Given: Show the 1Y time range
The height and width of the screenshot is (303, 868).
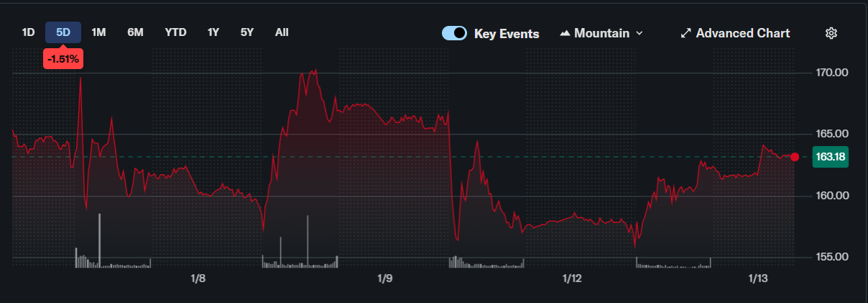Looking at the screenshot, I should (x=213, y=32).
